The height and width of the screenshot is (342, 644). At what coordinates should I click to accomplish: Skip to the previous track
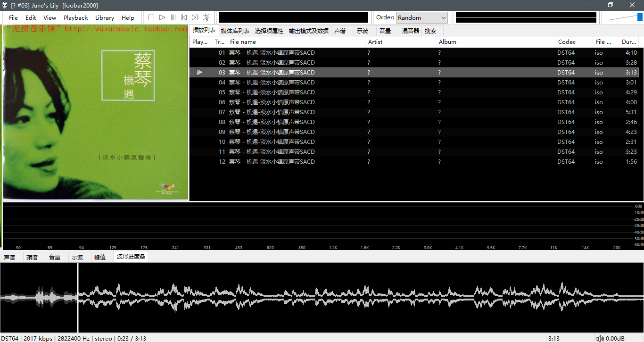point(184,17)
